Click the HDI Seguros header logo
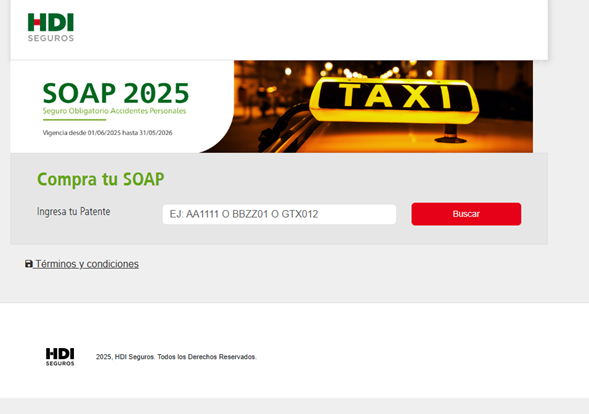 pos(51,27)
